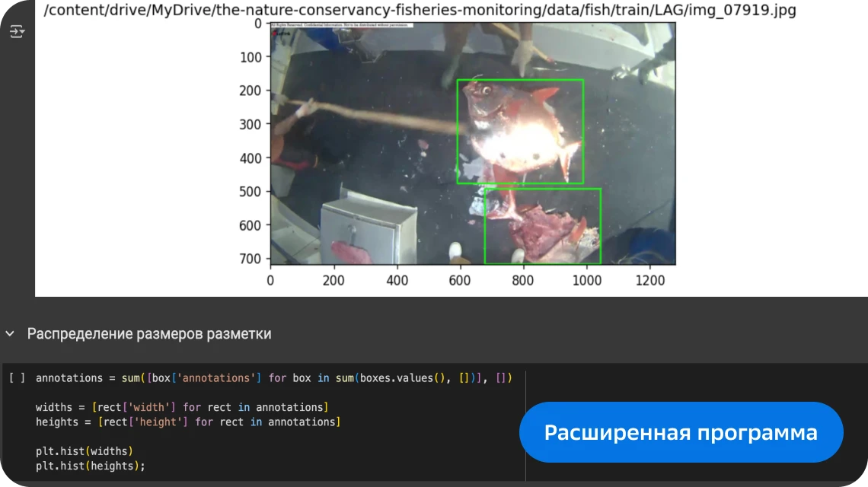This screenshot has height=487, width=868.
Task: Click the cell output toggle icon
Action: click(x=17, y=32)
